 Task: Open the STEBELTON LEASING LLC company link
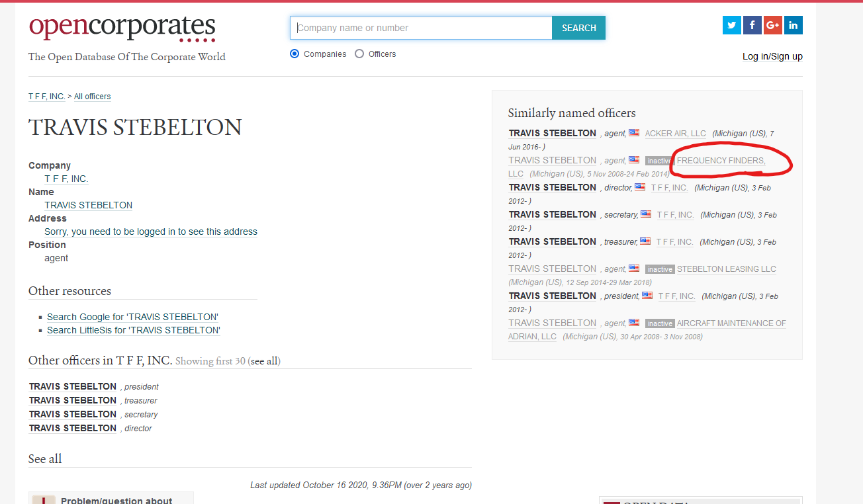(x=726, y=269)
